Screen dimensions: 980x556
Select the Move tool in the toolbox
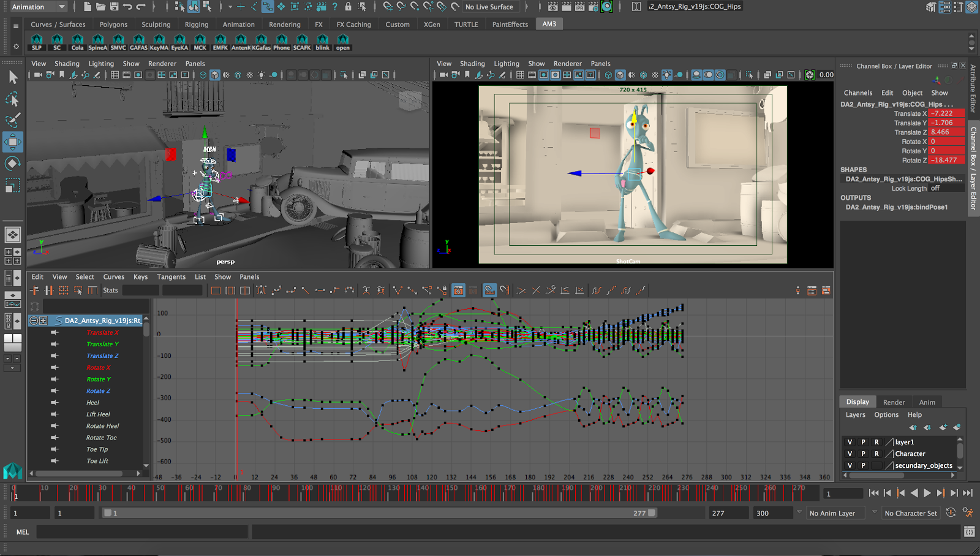12,142
